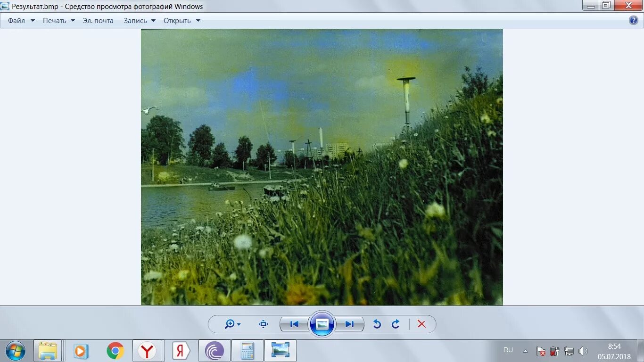Click the Show desktop strip by the clock
Viewport: 644px width, 362px height.
pos(641,351)
